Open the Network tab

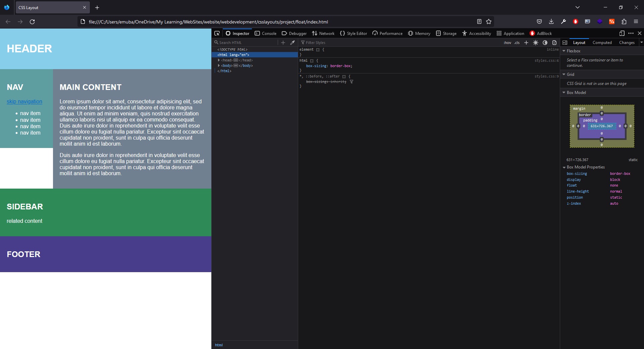(x=323, y=33)
